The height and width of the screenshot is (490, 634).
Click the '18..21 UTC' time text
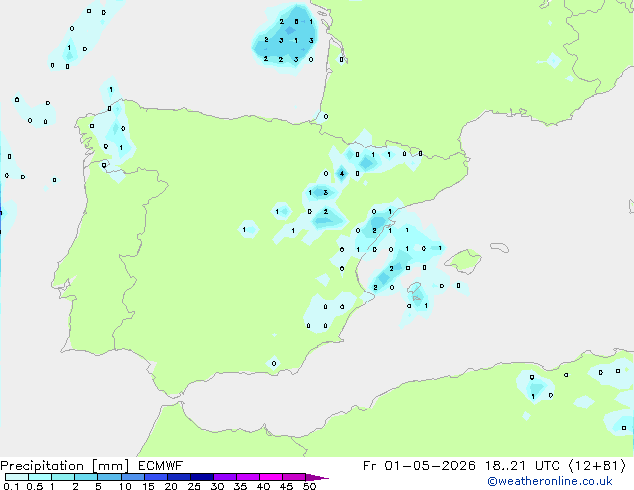pos(523,466)
